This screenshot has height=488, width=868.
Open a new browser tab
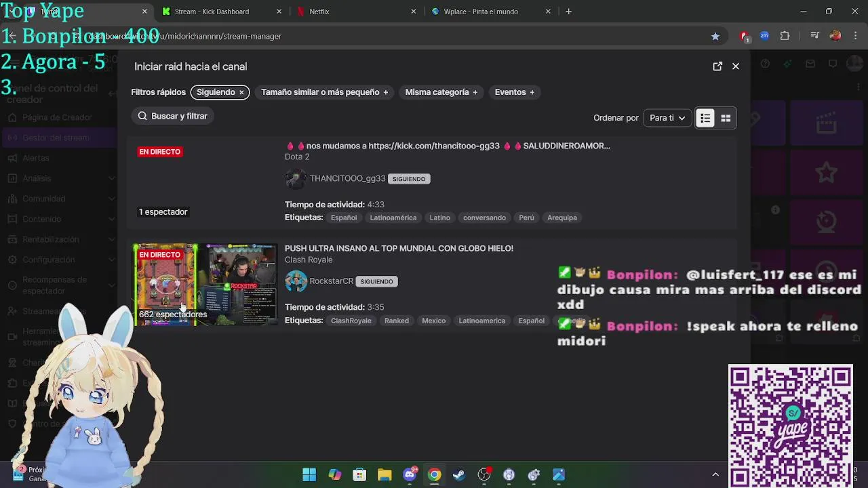coord(568,12)
